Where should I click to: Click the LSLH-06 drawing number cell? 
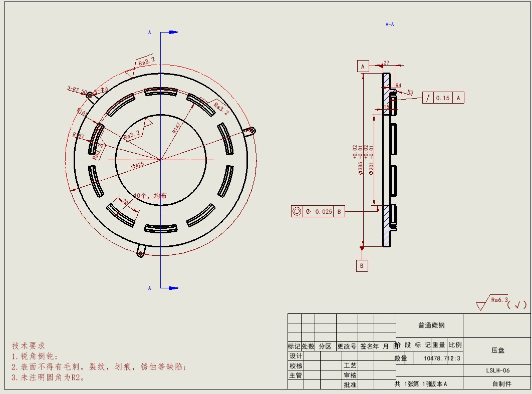pos(497,370)
